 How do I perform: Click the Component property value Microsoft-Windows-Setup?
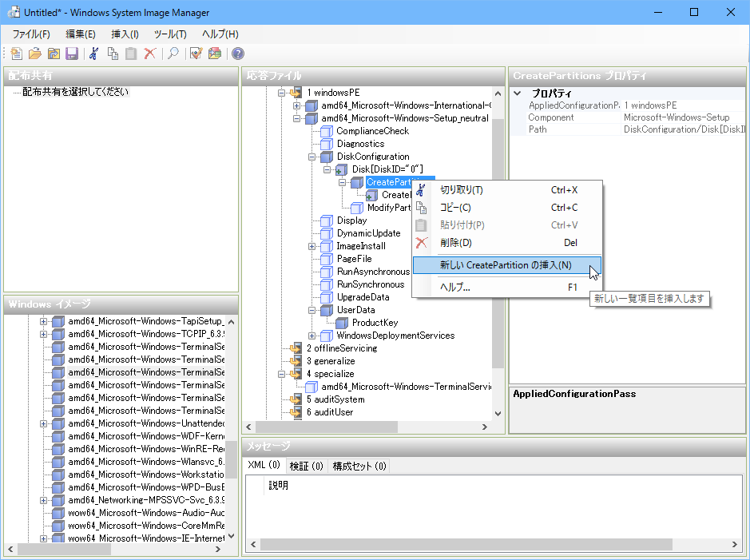pos(677,117)
